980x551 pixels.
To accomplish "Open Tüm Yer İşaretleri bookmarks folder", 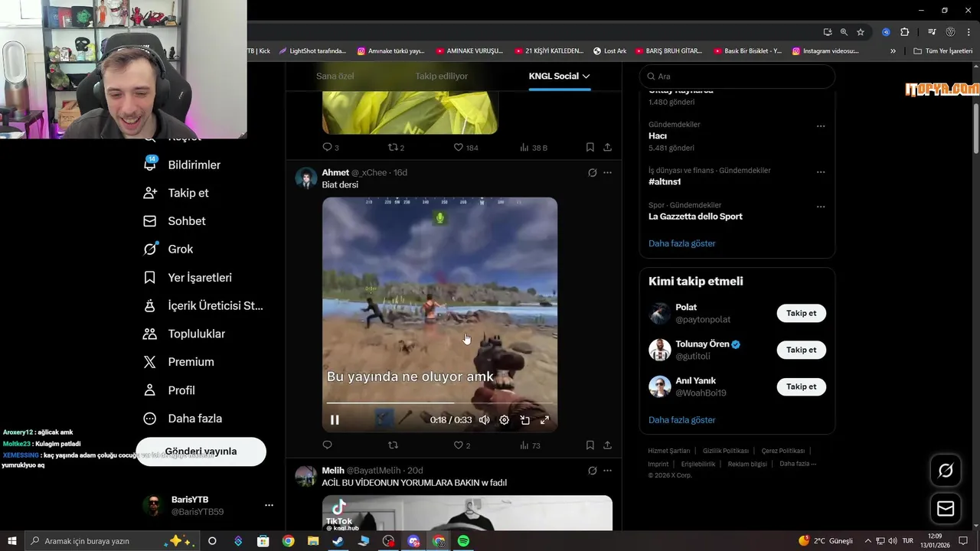I will click(942, 51).
